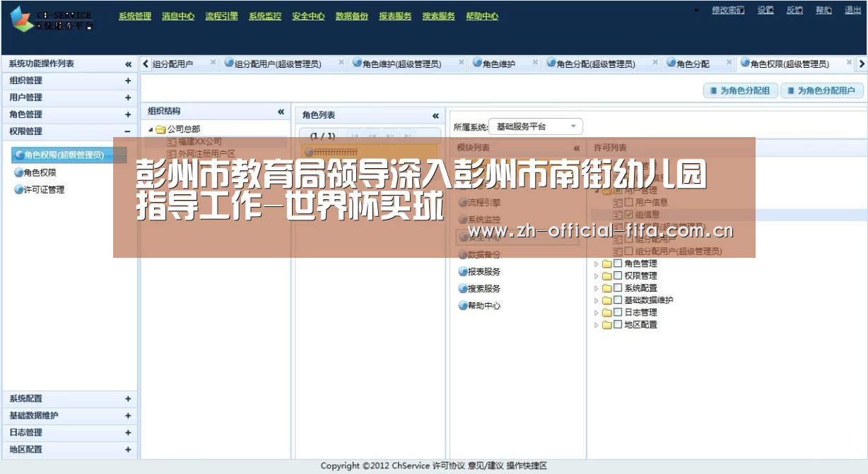Click the item icon beside 组信息
868x474 pixels.
[x=618, y=215]
